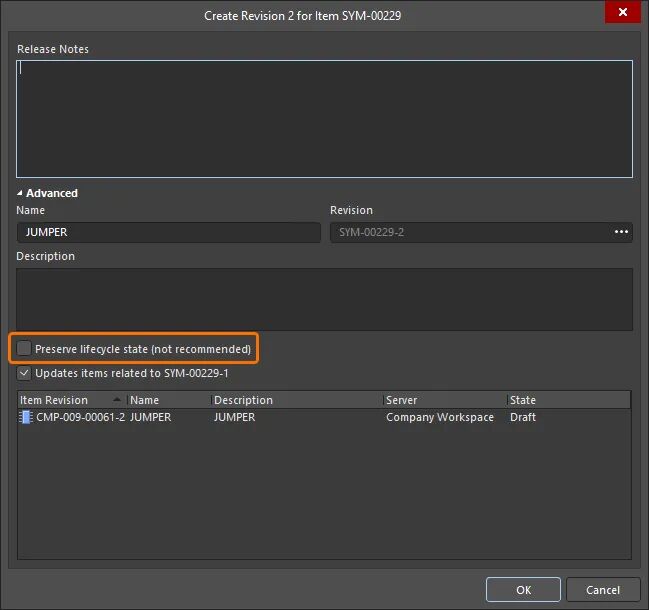
Task: Click the State column header
Action: pyautogui.click(x=567, y=400)
